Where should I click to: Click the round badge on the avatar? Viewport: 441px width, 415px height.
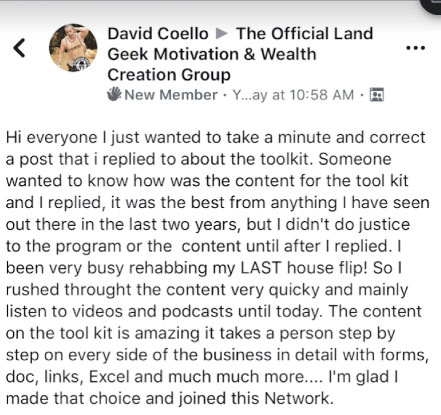pyautogui.click(x=80, y=64)
